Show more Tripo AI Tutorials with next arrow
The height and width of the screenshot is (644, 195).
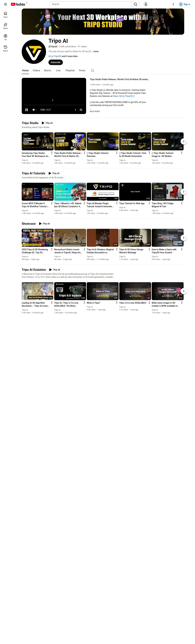tap(183, 192)
